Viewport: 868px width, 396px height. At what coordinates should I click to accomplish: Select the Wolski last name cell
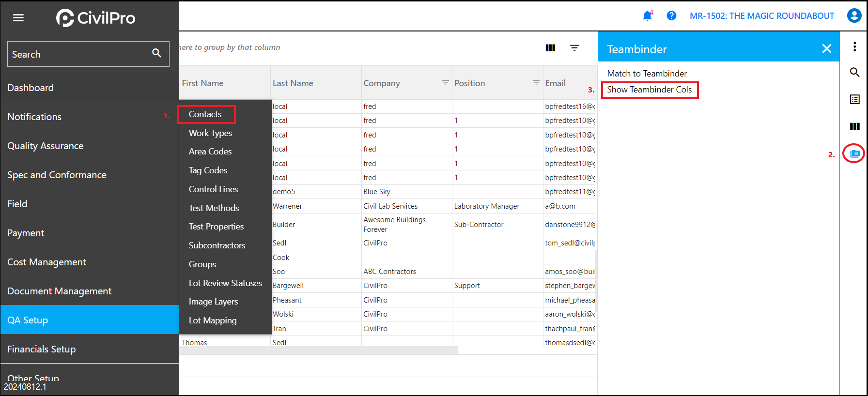click(x=316, y=314)
